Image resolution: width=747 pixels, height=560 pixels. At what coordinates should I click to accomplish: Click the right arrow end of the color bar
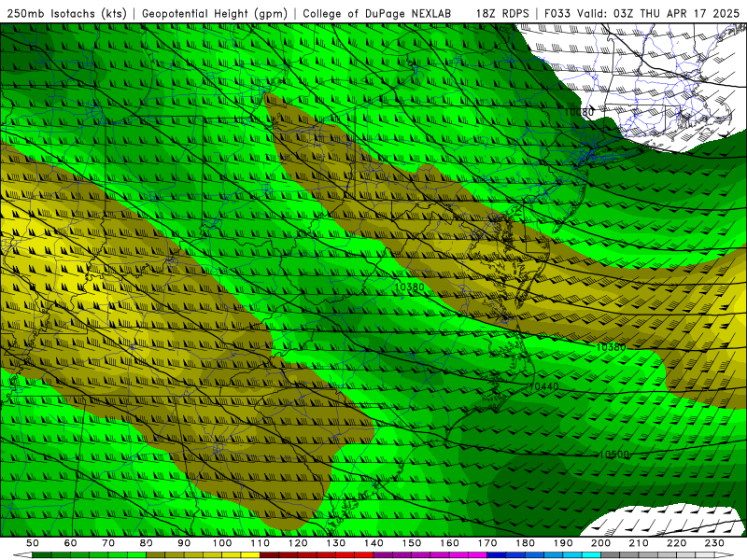tap(726, 555)
